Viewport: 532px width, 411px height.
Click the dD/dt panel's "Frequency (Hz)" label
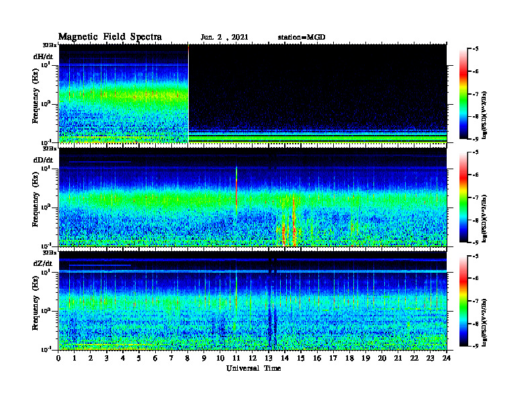(x=36, y=200)
